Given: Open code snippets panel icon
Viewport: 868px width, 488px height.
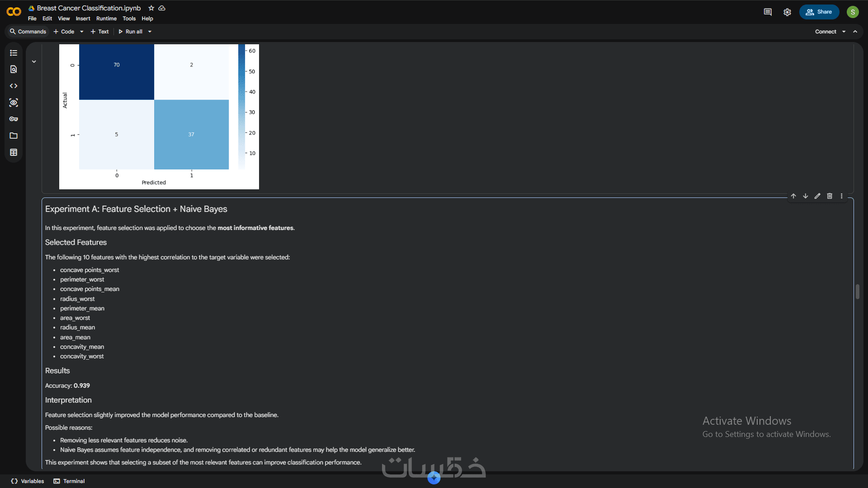Looking at the screenshot, I should coord(14,86).
